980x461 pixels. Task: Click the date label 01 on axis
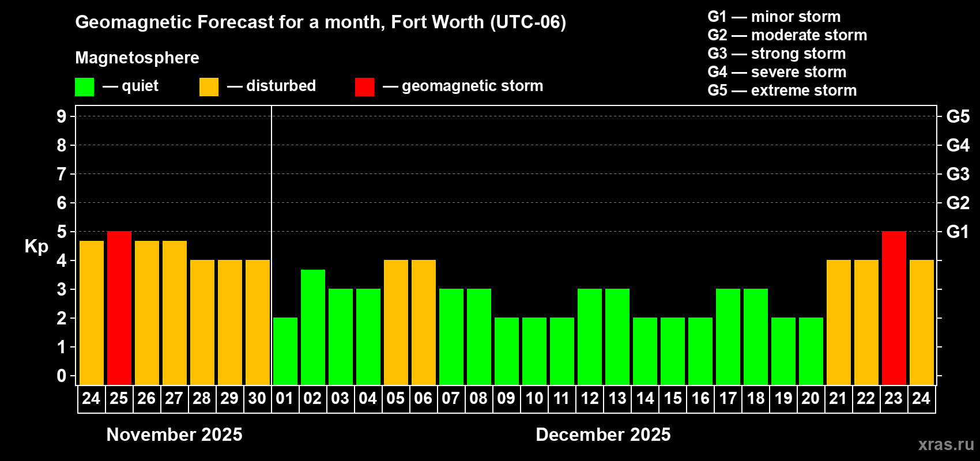pyautogui.click(x=285, y=399)
